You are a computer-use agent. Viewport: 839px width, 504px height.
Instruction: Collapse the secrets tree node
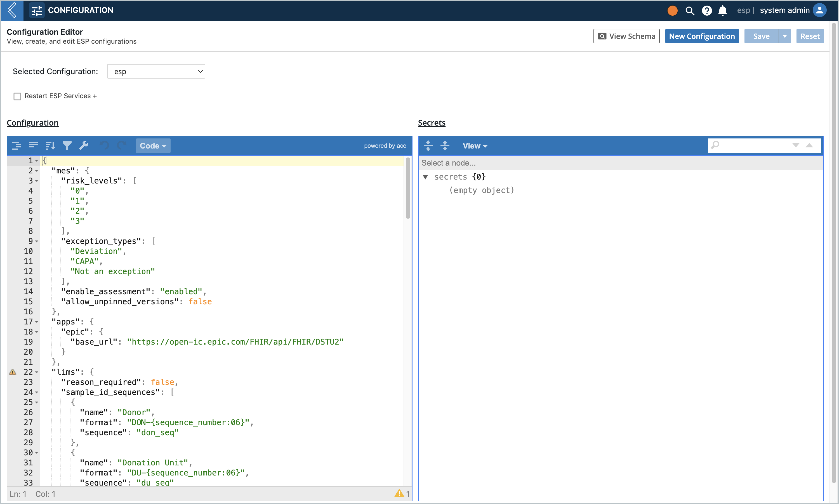click(x=425, y=177)
